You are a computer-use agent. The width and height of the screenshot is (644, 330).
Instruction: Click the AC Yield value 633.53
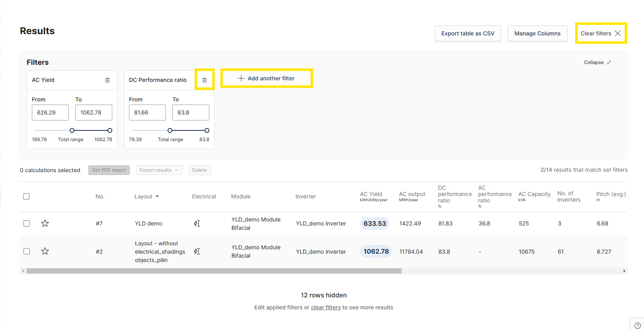(375, 223)
